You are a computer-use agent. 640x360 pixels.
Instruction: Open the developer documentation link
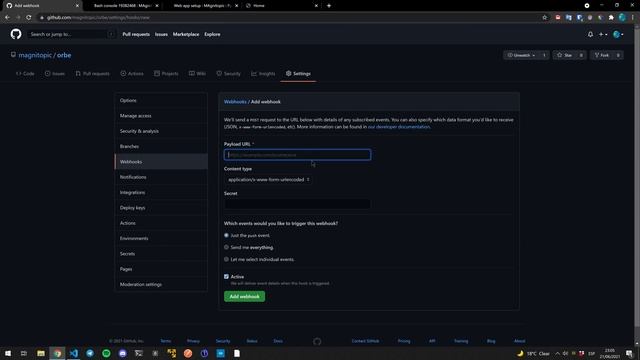[x=399, y=127]
